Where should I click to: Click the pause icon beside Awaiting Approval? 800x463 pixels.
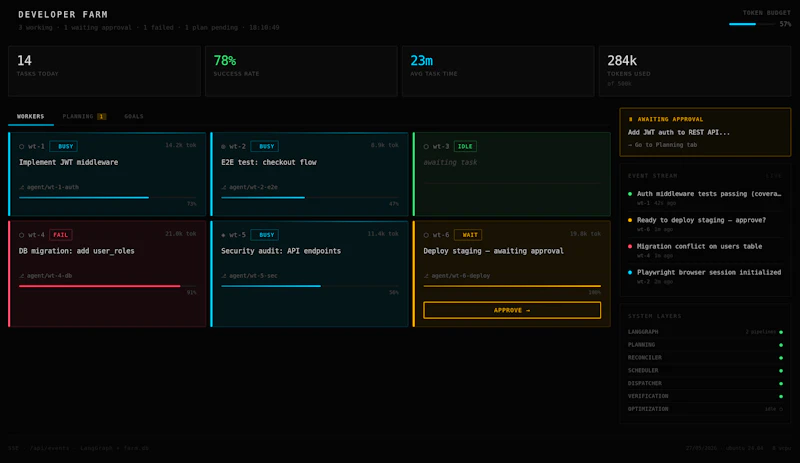tap(631, 119)
